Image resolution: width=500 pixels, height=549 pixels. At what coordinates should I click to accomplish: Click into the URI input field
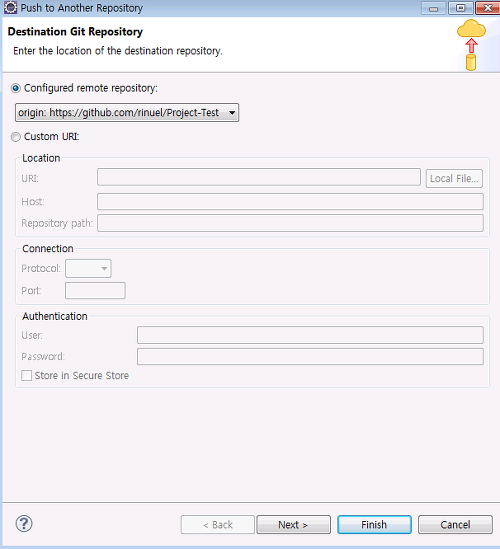coord(259,177)
